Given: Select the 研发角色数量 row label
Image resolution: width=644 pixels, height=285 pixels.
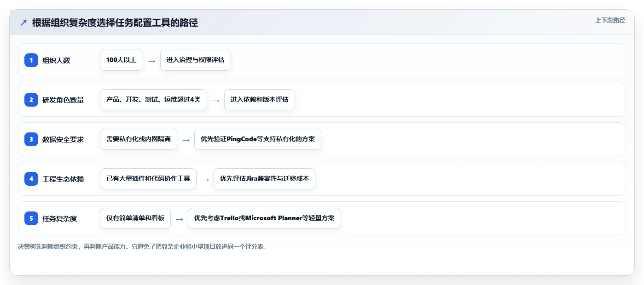Looking at the screenshot, I should (x=63, y=100).
